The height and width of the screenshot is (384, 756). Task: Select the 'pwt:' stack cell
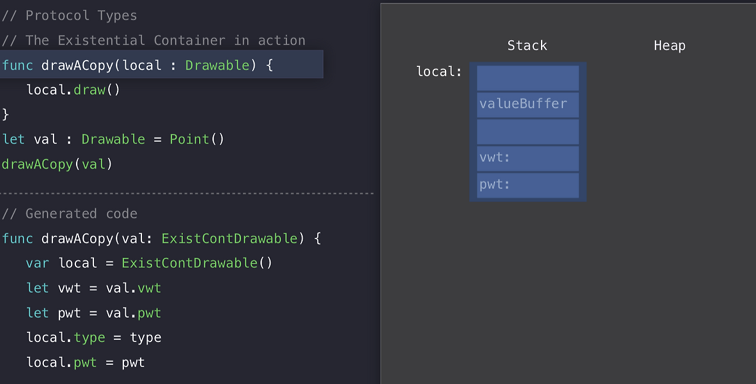(528, 185)
